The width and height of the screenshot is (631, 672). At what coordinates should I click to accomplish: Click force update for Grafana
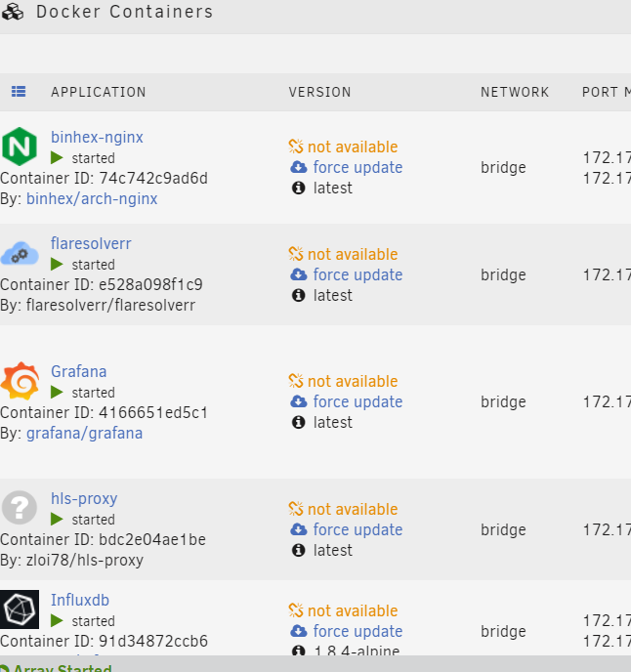click(x=358, y=401)
